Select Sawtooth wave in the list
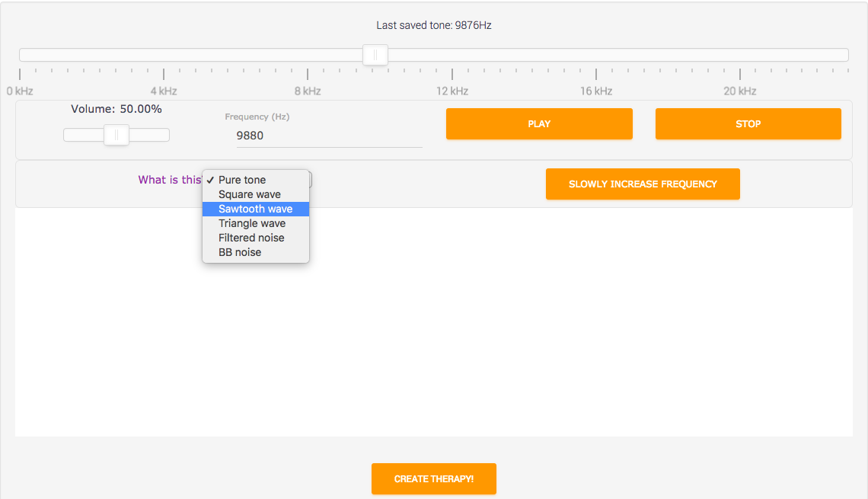This screenshot has width=868, height=499. [x=256, y=209]
